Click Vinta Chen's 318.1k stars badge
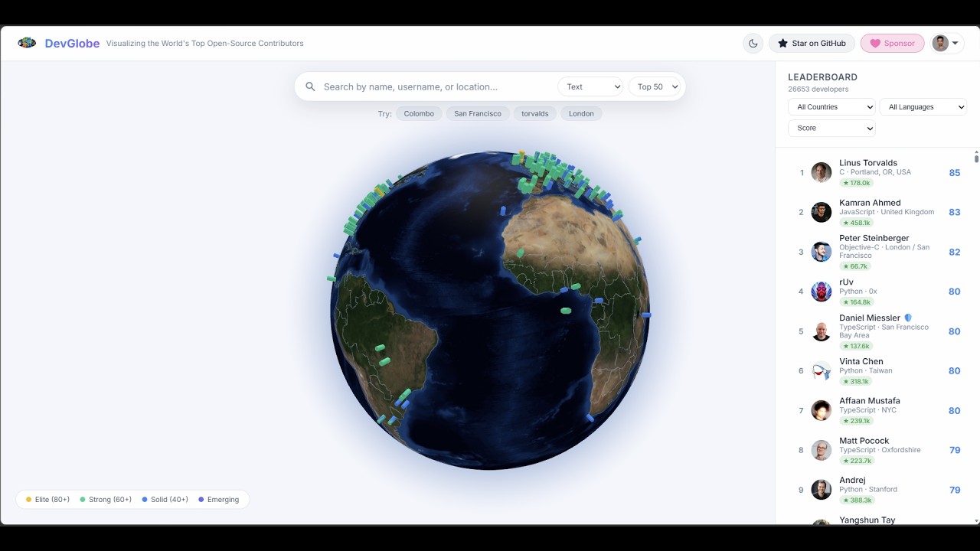 (855, 381)
